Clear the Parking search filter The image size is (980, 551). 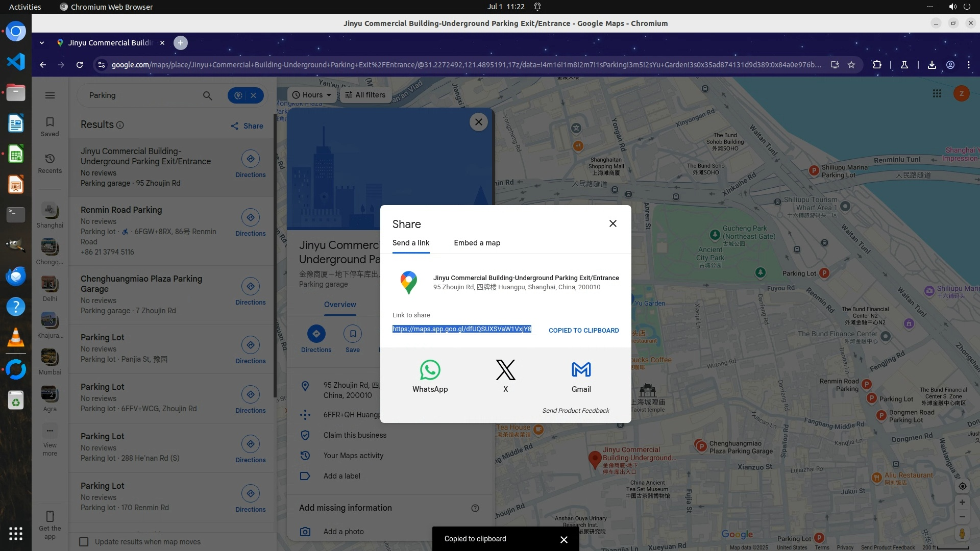254,95
